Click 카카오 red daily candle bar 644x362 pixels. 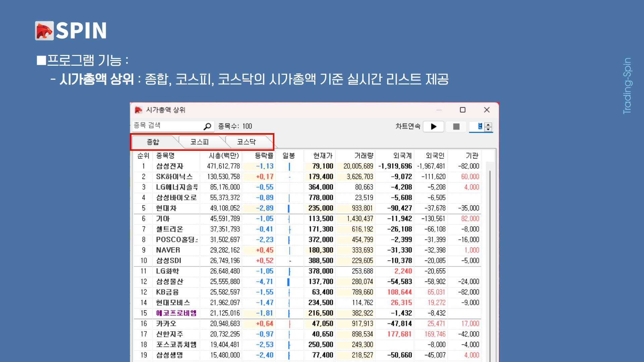click(x=289, y=324)
